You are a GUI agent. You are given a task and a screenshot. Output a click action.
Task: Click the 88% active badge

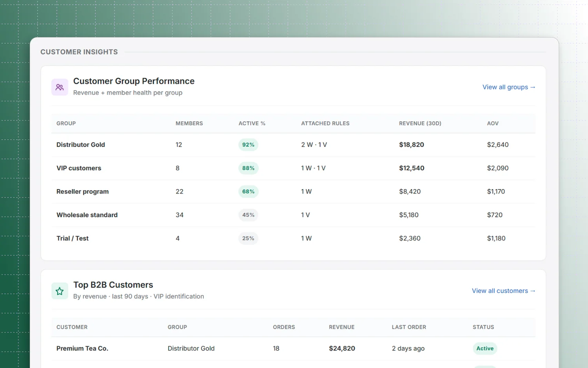tap(248, 168)
